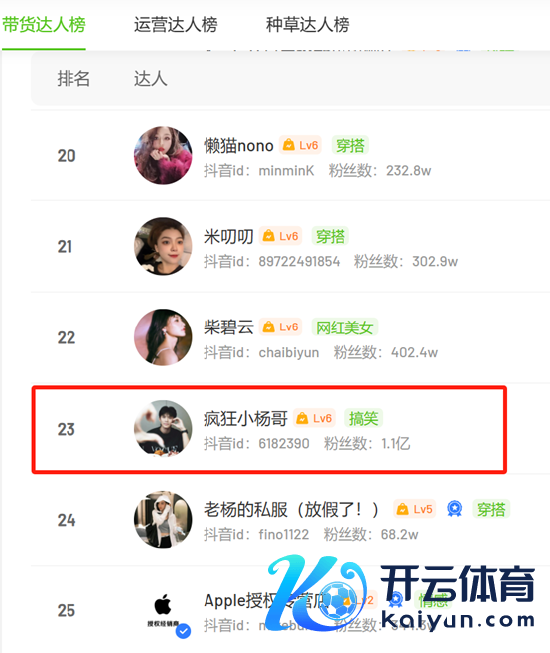The image size is (550, 653).
Task: Open 懒猫nono's avatar thumbnail
Action: pyautogui.click(x=163, y=155)
